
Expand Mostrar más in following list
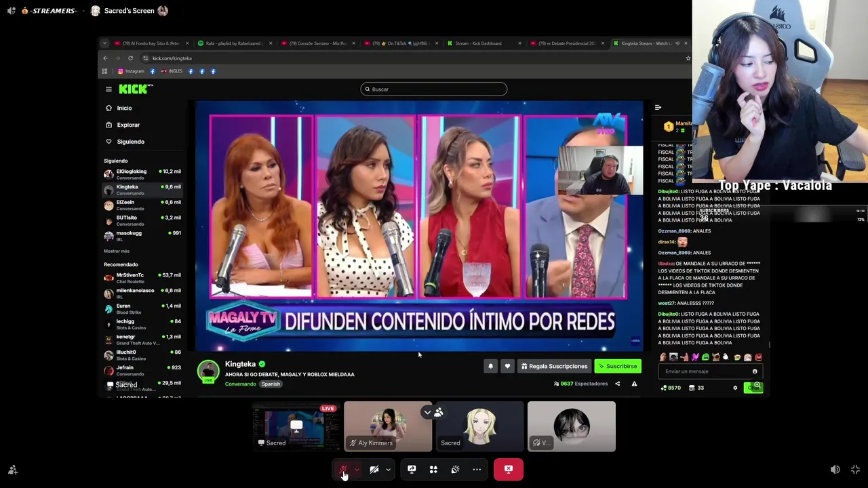click(117, 251)
